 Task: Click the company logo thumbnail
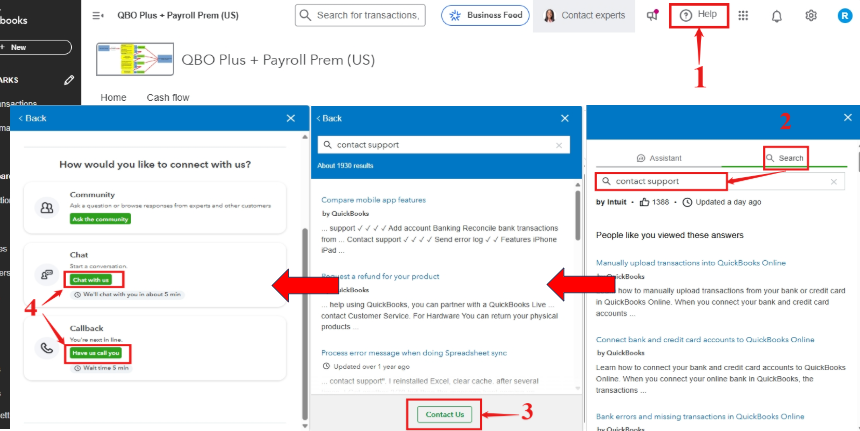(x=135, y=59)
